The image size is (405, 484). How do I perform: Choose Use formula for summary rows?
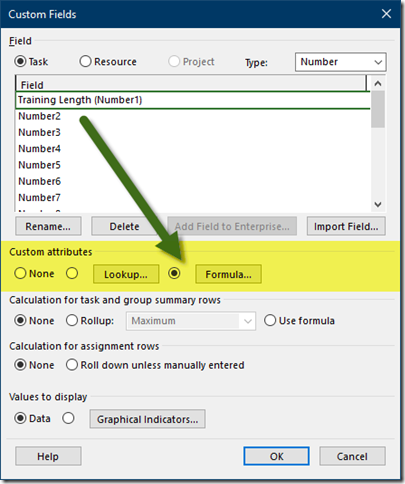click(270, 320)
